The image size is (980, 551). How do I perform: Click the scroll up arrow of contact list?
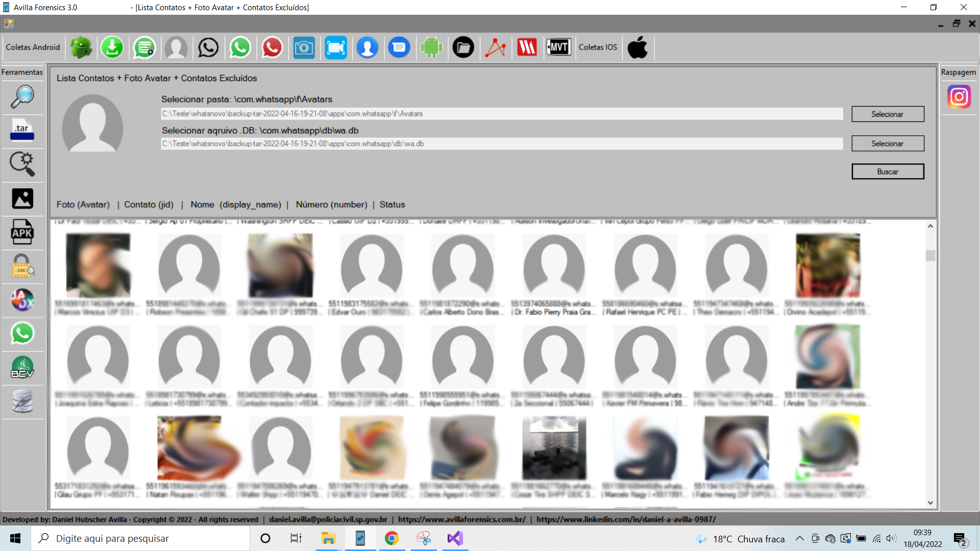(930, 226)
